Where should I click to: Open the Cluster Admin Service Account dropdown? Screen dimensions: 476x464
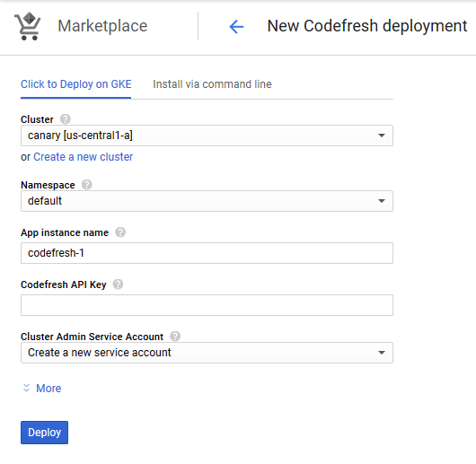point(207,353)
